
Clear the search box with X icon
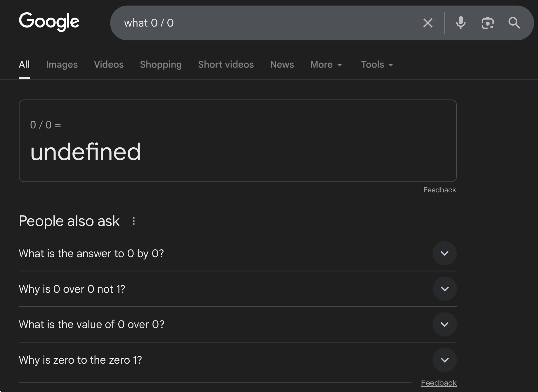click(428, 23)
